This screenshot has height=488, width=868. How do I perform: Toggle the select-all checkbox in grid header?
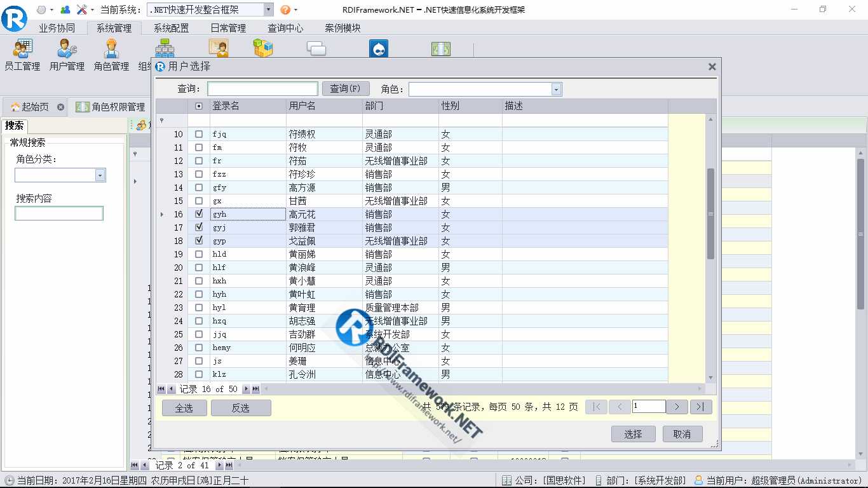coord(199,106)
